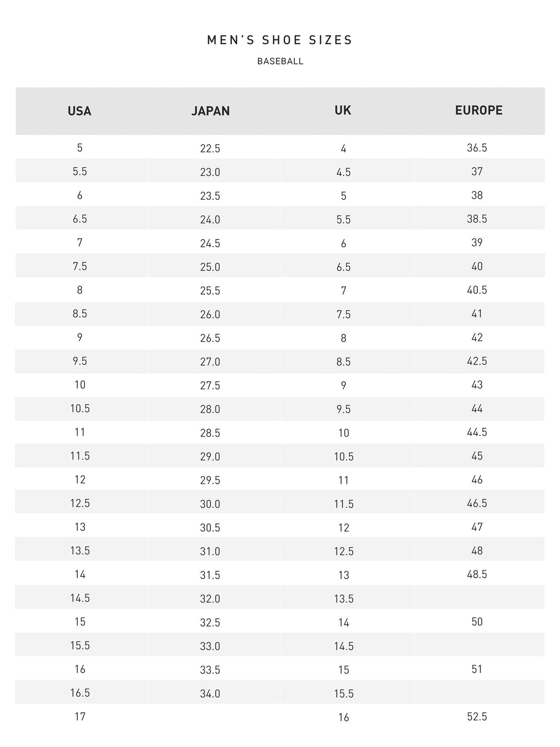
Task: Select Japan size 29.0 cell
Action: pos(210,457)
